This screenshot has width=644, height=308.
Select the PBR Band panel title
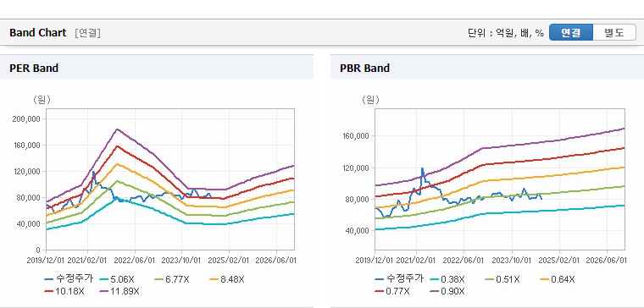tap(364, 68)
